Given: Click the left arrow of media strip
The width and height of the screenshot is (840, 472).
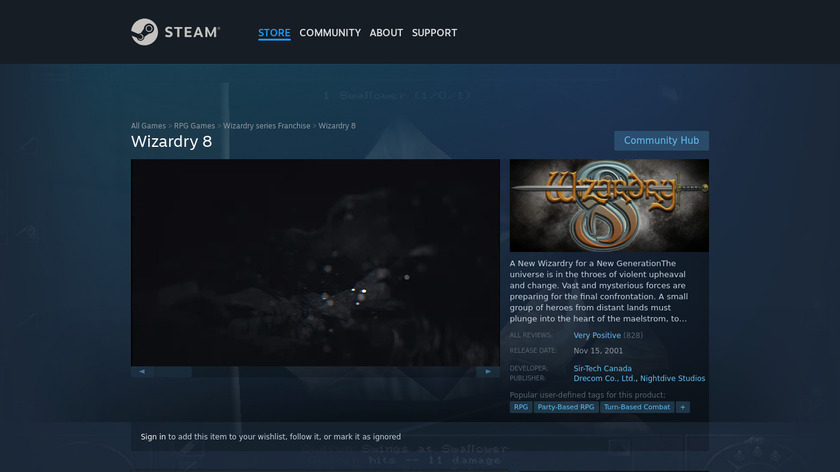Looking at the screenshot, I should click(142, 371).
